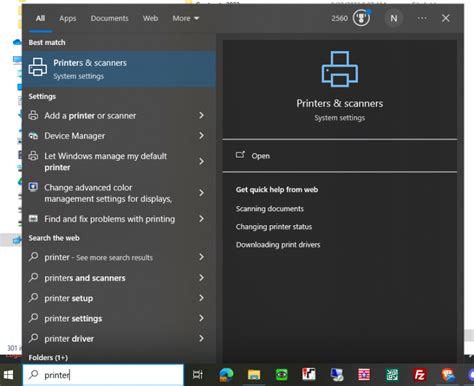Select the printer setup web suggestion
This screenshot has height=386, width=474.
coord(69,298)
